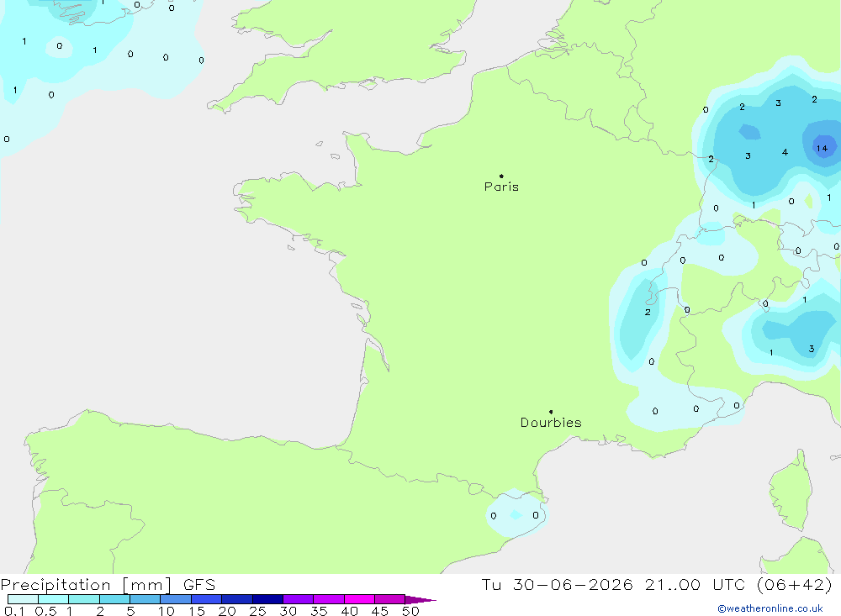Pick the 0.1–0.5 mm legend swatch
841x616 pixels.
click(23, 599)
